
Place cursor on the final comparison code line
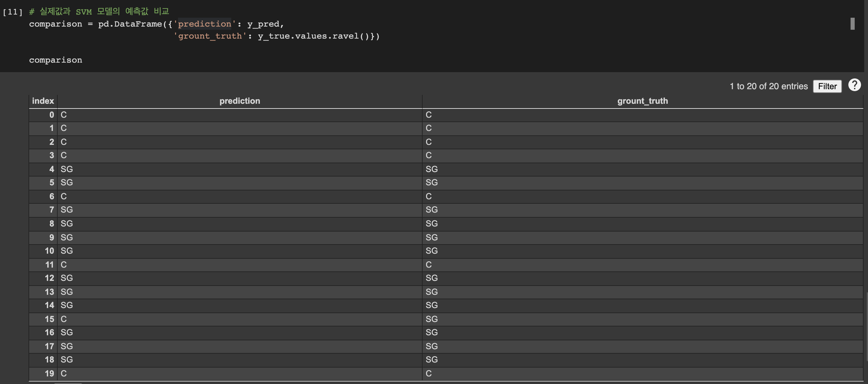click(x=56, y=60)
